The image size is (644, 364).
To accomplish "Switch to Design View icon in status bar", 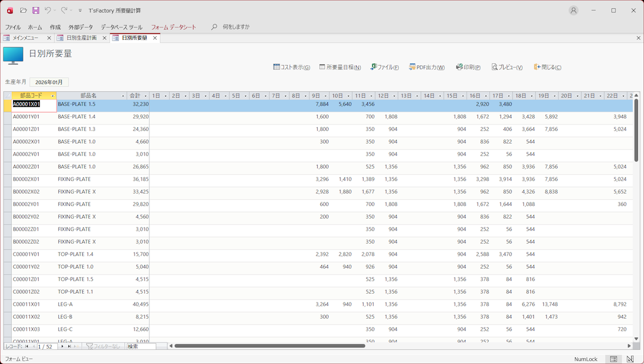I will click(x=630, y=359).
